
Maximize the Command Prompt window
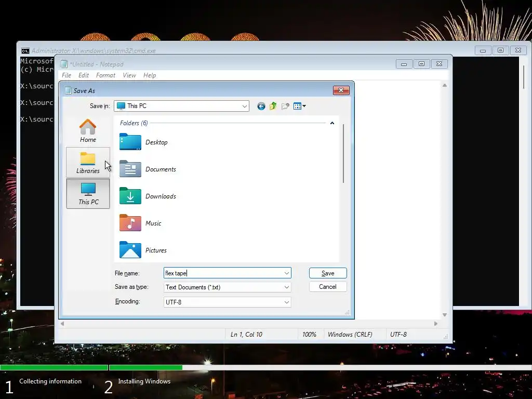pyautogui.click(x=500, y=50)
